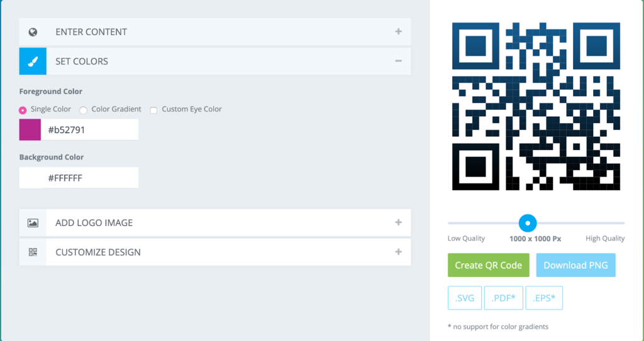Open the ENTER CONTENT section header
The height and width of the screenshot is (341, 644).
click(x=215, y=31)
